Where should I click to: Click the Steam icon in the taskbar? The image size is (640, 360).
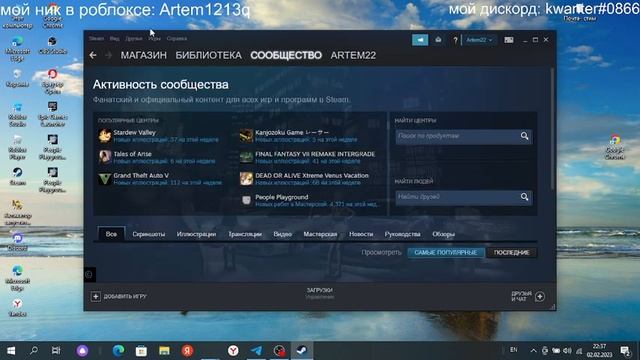click(x=302, y=350)
